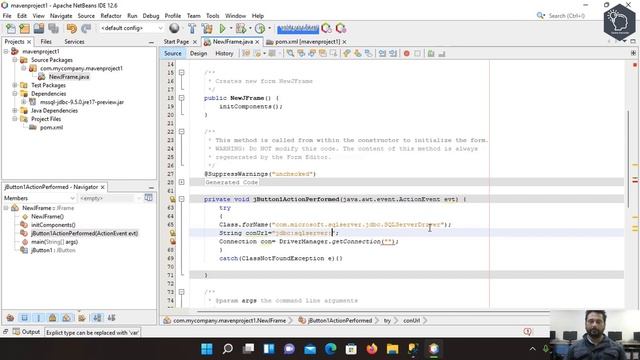Click the red Start Macro Recording icon
Image resolution: width=640 pixels, height=360 pixels.
[x=407, y=53]
